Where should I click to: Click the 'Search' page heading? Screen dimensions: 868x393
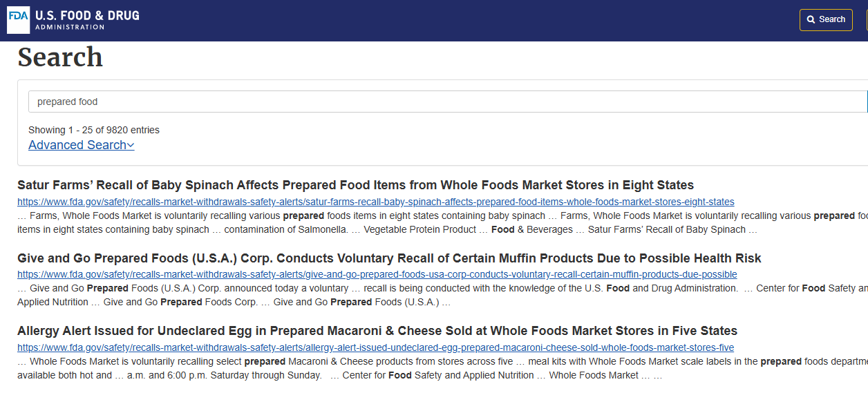pyautogui.click(x=60, y=57)
